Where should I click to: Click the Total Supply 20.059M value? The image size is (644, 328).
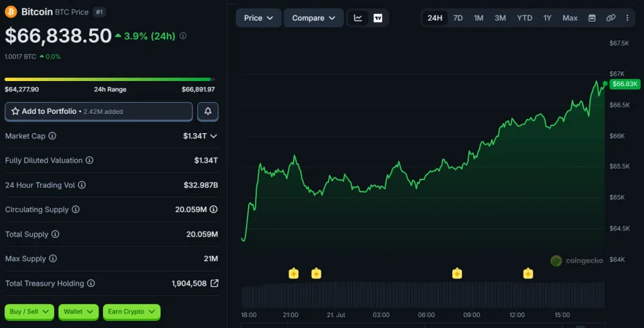pyautogui.click(x=202, y=234)
